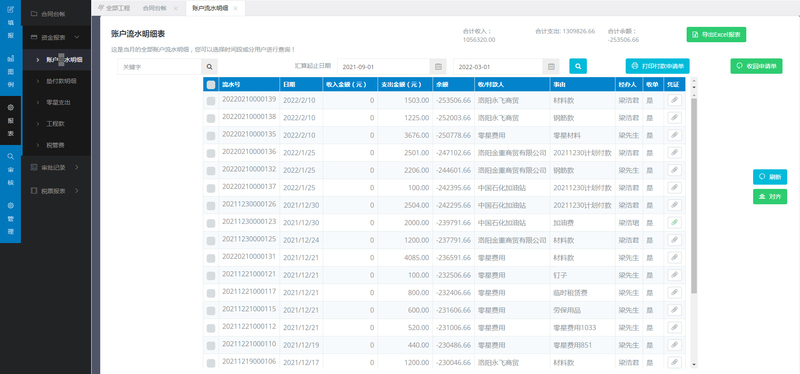Screen dimensions: 800x374
Task: Open 垫付款明细 in the side menu
Action: pos(61,81)
